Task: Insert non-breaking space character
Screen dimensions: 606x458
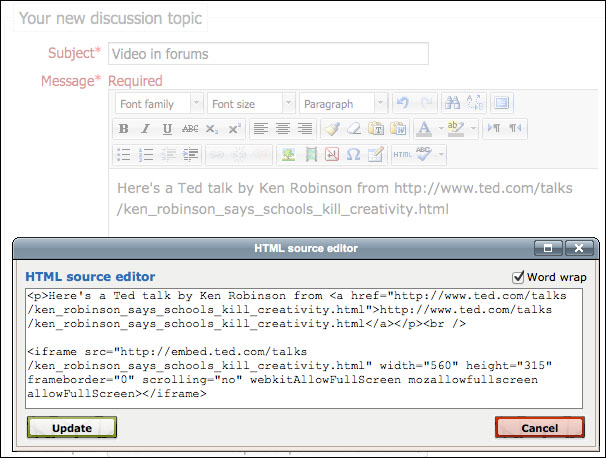Action: (332, 155)
